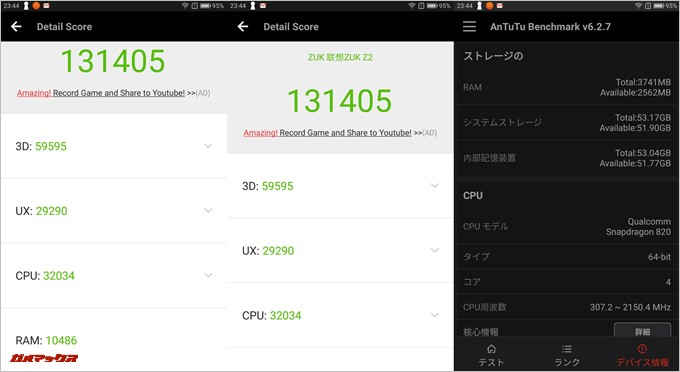Tap RAM: 10486 row in left screen
The height and width of the screenshot is (372, 680).
tap(114, 340)
